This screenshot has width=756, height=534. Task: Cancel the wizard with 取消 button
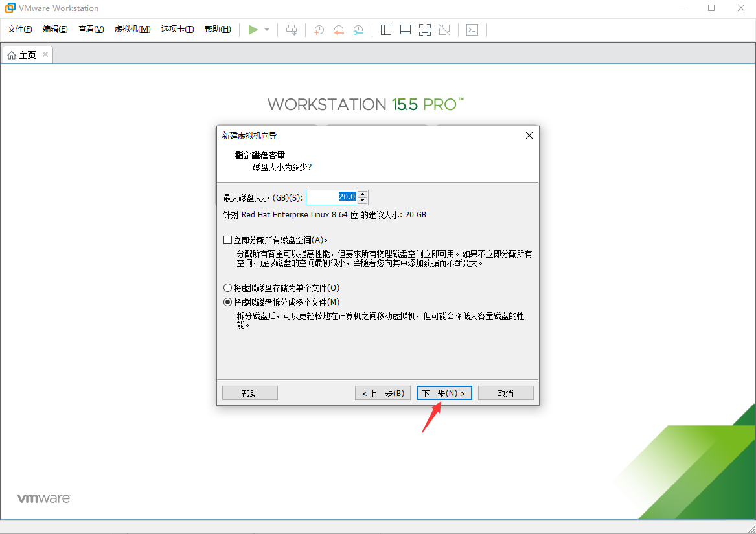point(506,394)
